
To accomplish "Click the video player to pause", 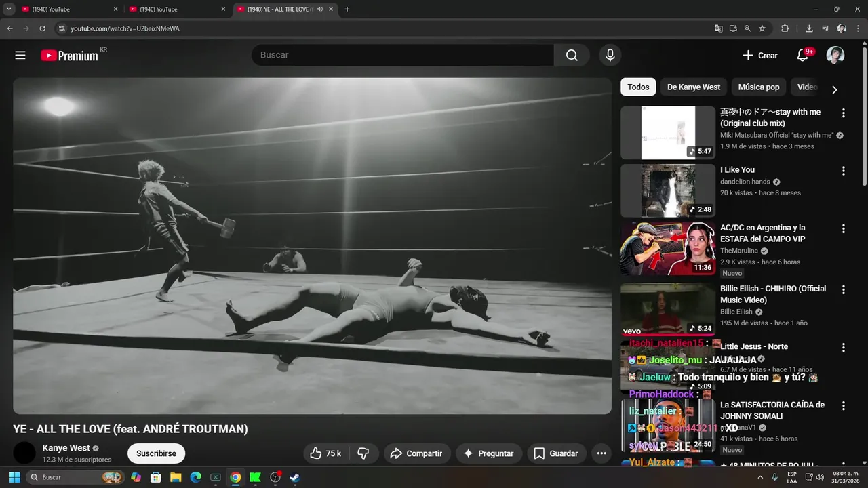I will [312, 245].
